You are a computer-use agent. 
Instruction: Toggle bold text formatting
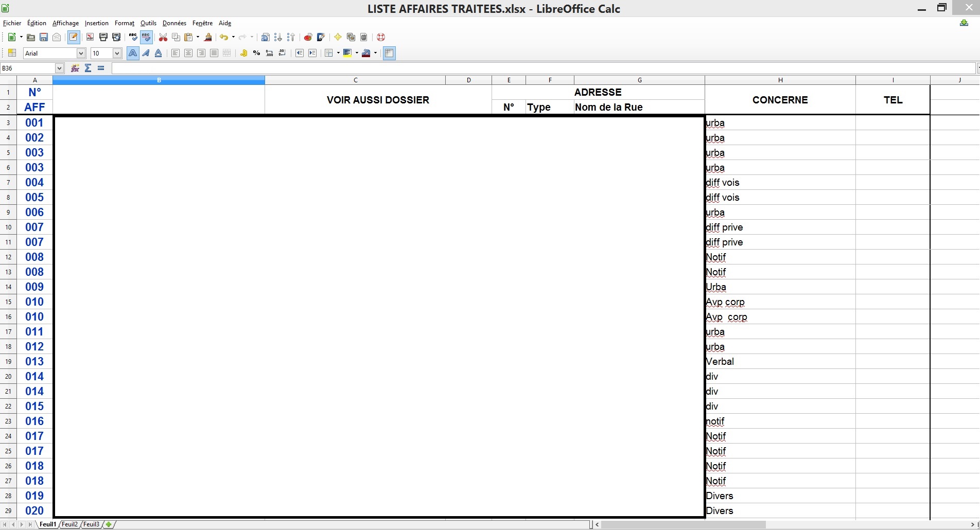tap(133, 53)
